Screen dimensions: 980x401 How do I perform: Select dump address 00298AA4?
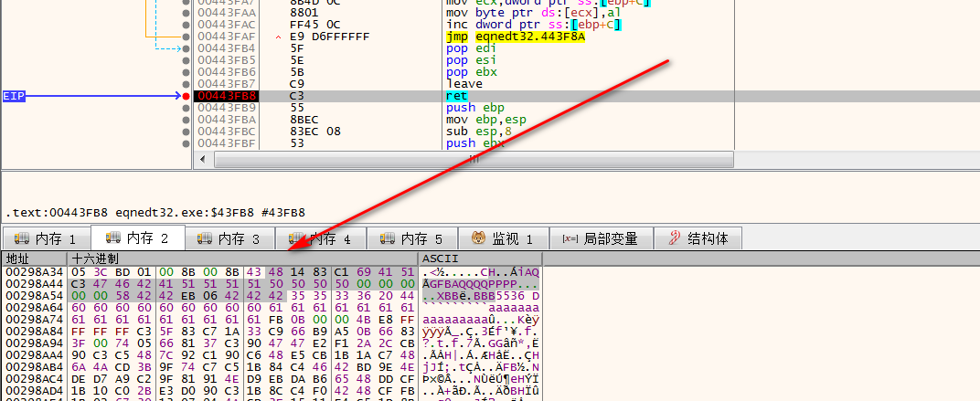point(33,354)
